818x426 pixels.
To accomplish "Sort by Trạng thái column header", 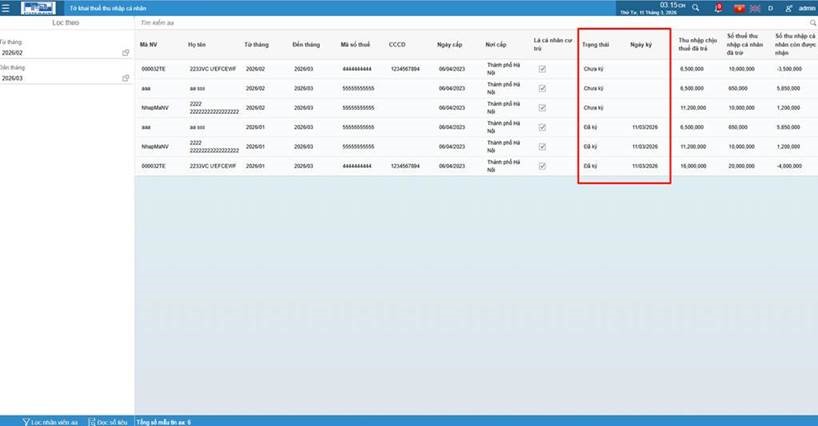I will coord(596,45).
